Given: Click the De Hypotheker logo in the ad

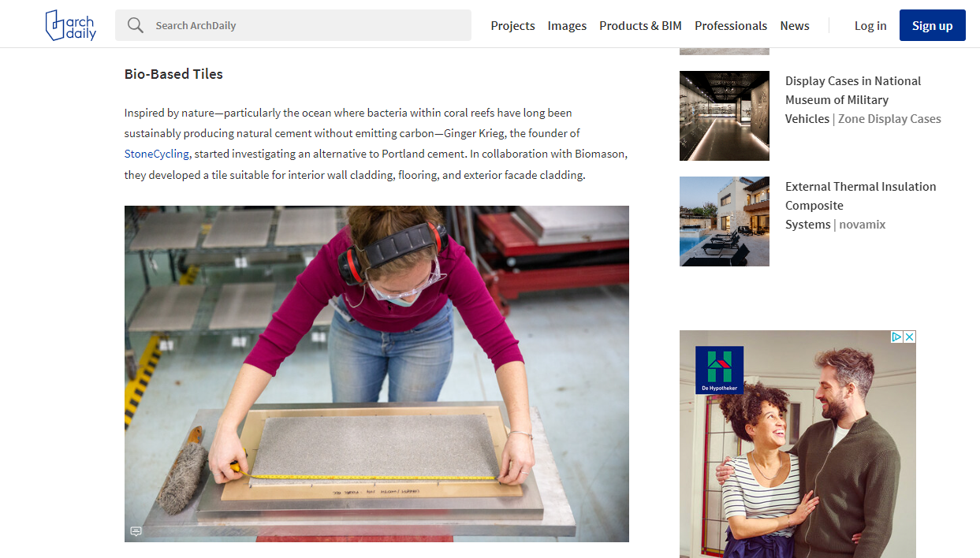Looking at the screenshot, I should point(719,370).
